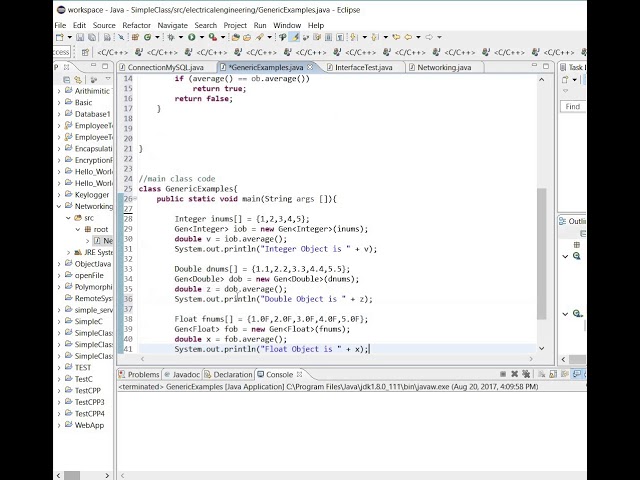The image size is (640, 480).
Task: Select the WebApp project
Action: click(89, 425)
